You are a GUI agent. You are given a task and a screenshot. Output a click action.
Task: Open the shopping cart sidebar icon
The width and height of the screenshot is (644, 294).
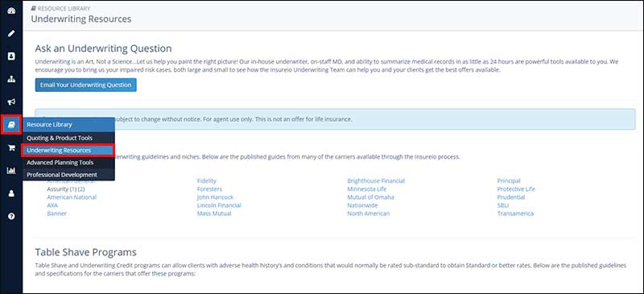[11, 148]
